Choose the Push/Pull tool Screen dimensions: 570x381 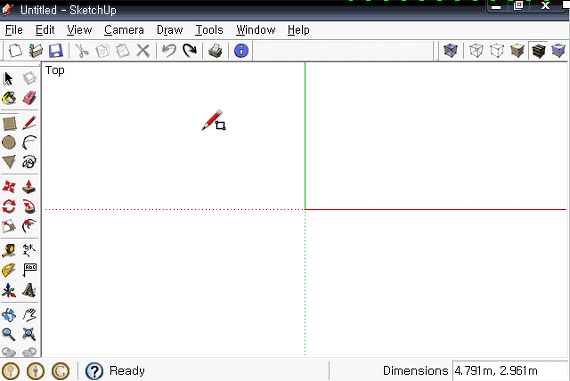pyautogui.click(x=29, y=187)
